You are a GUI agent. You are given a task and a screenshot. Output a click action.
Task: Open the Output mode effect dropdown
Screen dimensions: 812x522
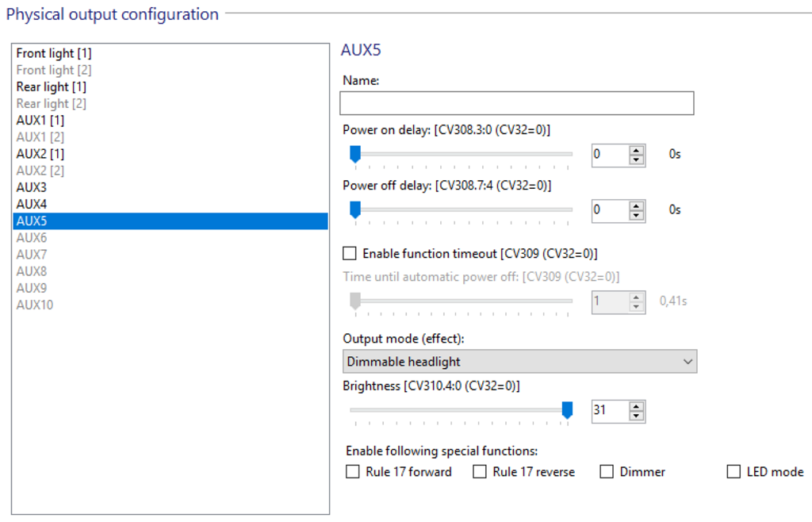[519, 362]
